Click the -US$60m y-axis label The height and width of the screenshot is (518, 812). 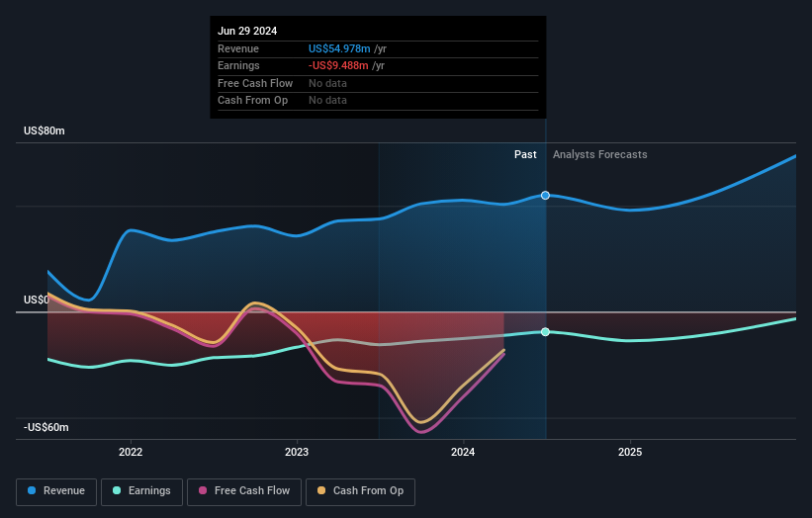pyautogui.click(x=46, y=427)
